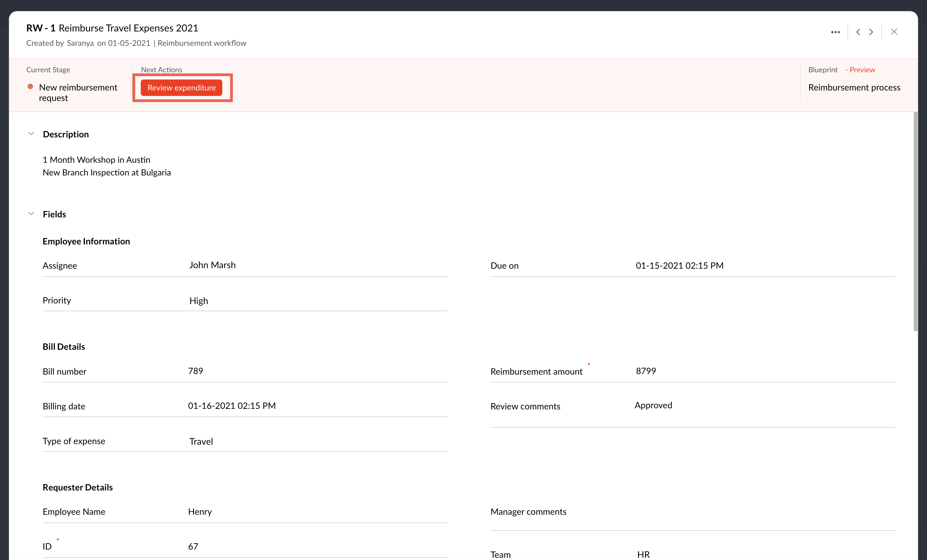This screenshot has width=927, height=560.
Task: Go to previous record with left arrow
Action: point(858,32)
